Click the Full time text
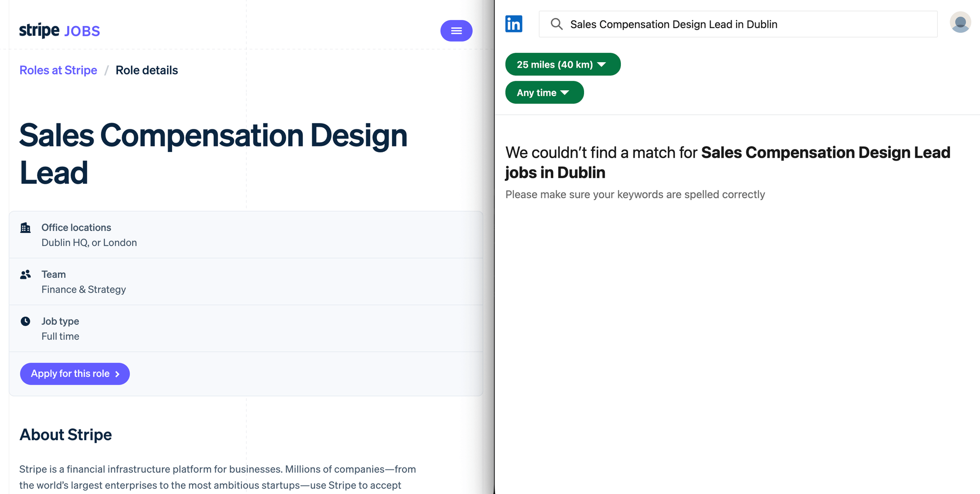Image resolution: width=980 pixels, height=494 pixels. [60, 336]
